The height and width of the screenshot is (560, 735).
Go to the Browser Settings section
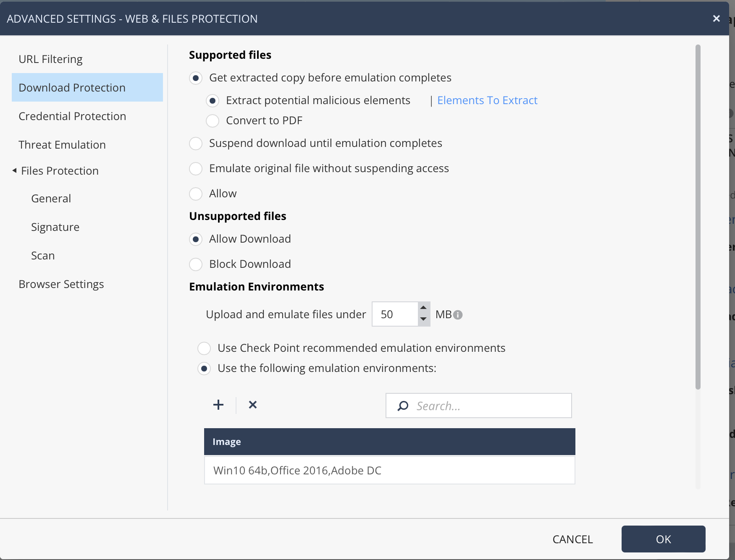coord(61,284)
